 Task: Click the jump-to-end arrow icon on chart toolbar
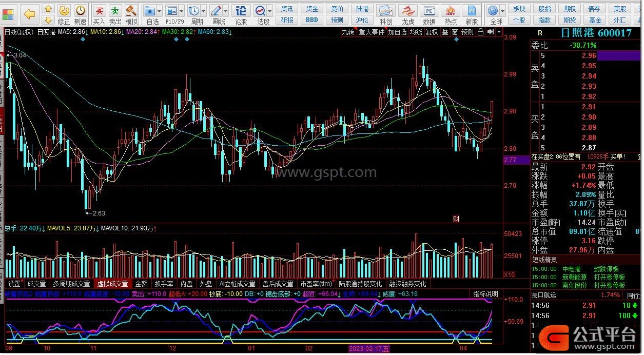[490, 32]
